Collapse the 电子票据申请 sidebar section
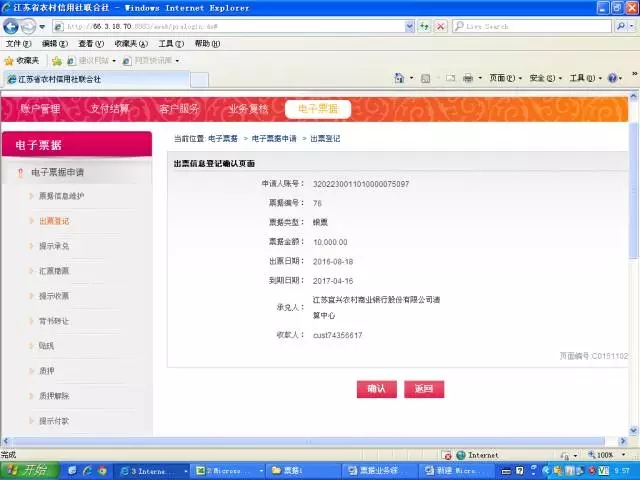The height and width of the screenshot is (480, 640). coord(57,172)
